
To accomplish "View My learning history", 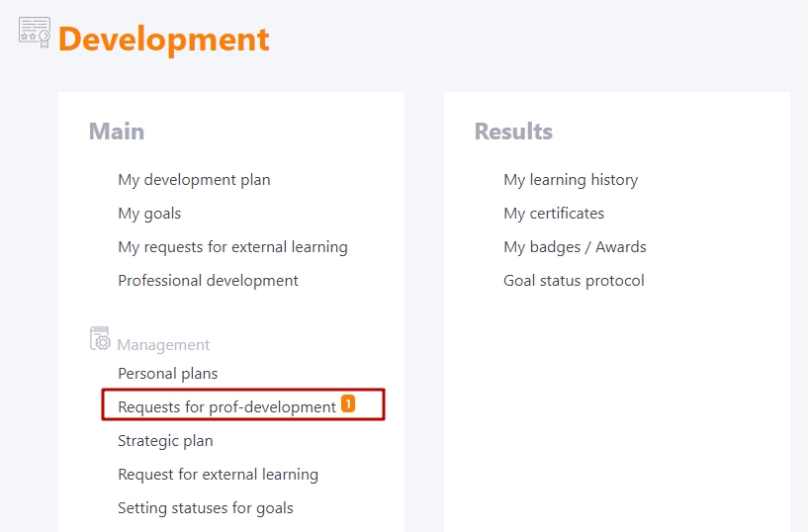I will tap(571, 180).
